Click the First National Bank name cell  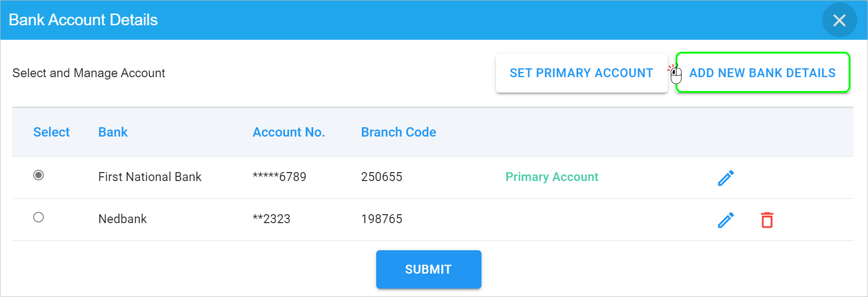(x=150, y=177)
